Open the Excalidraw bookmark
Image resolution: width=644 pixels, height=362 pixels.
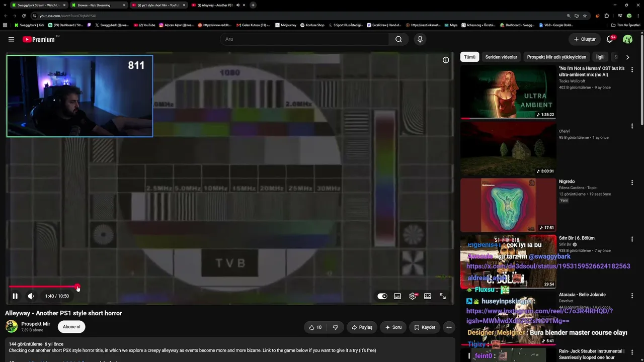pos(383,25)
